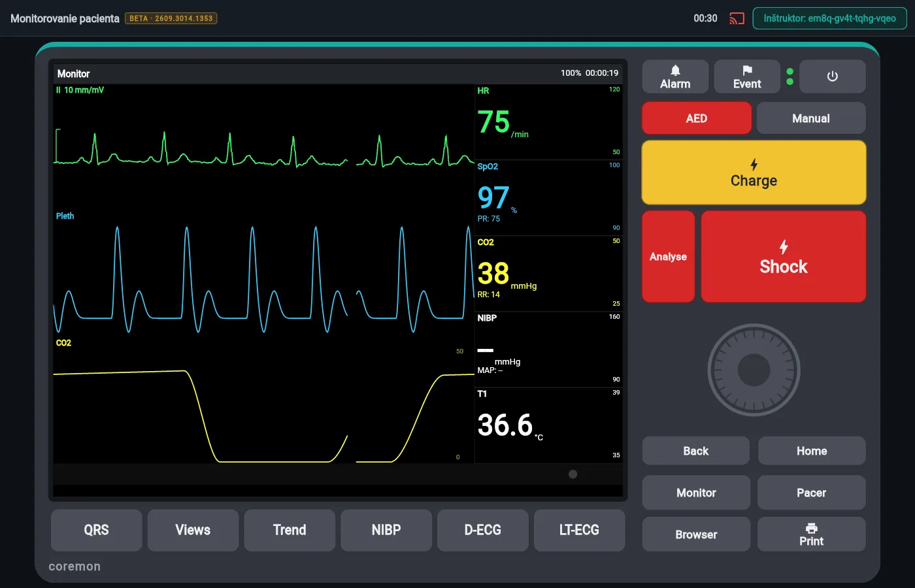Print the current rhythm strip
915x588 pixels.
click(812, 534)
